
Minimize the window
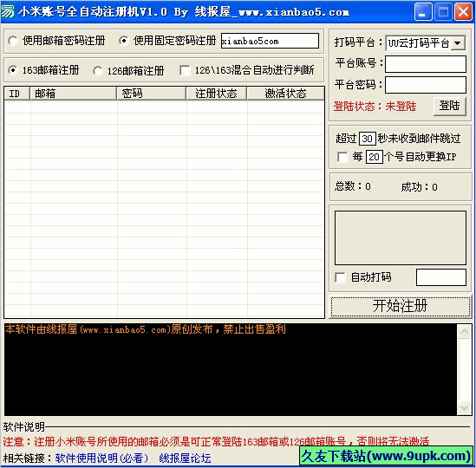422,12
